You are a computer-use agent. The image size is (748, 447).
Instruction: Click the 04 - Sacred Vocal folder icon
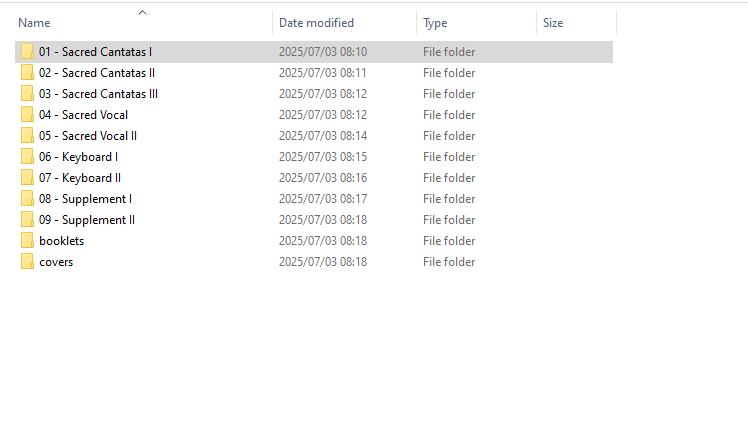coord(27,115)
